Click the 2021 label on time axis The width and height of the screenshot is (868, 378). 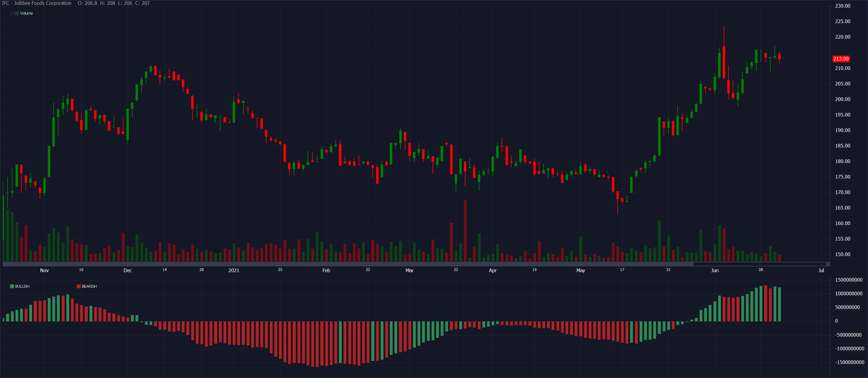[x=234, y=271]
